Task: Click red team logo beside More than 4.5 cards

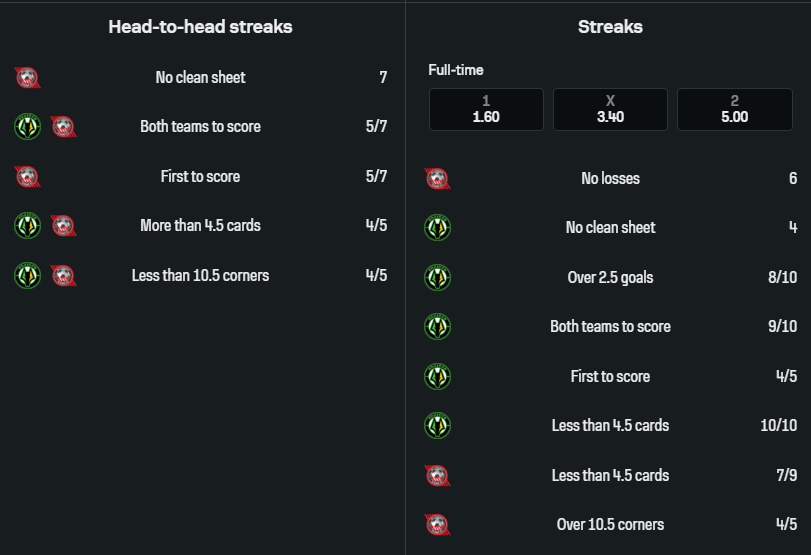Action: pos(63,226)
